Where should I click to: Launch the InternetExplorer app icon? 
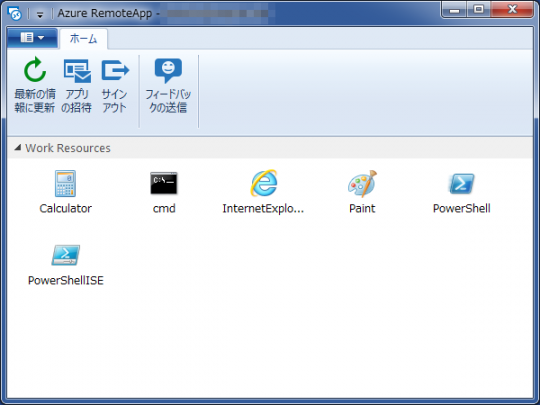pyautogui.click(x=263, y=183)
